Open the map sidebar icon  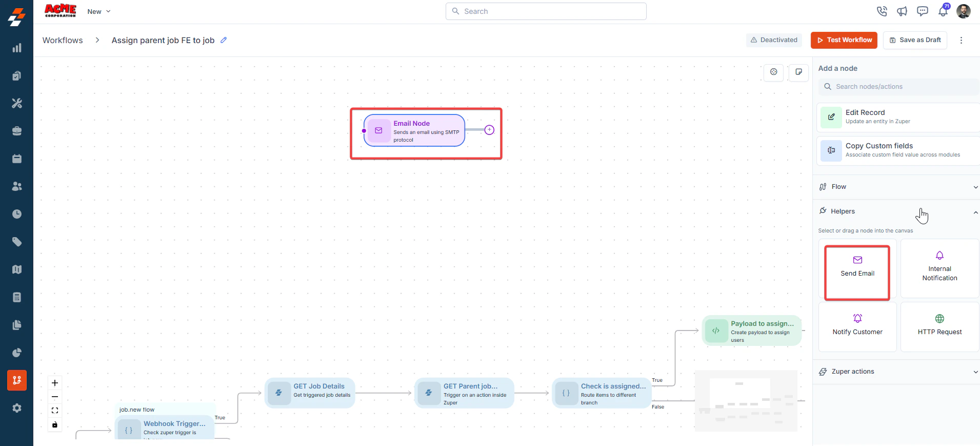point(17,269)
